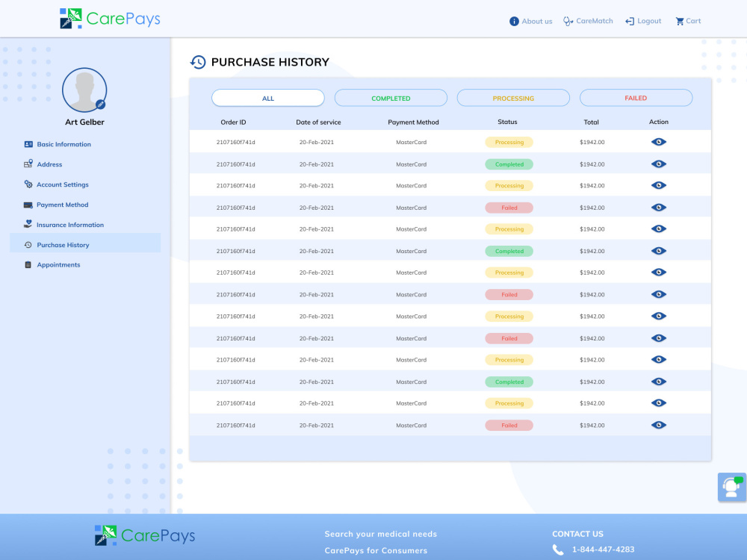Click the eye icon on the topmost Processing order
The height and width of the screenshot is (560, 747).
point(658,142)
